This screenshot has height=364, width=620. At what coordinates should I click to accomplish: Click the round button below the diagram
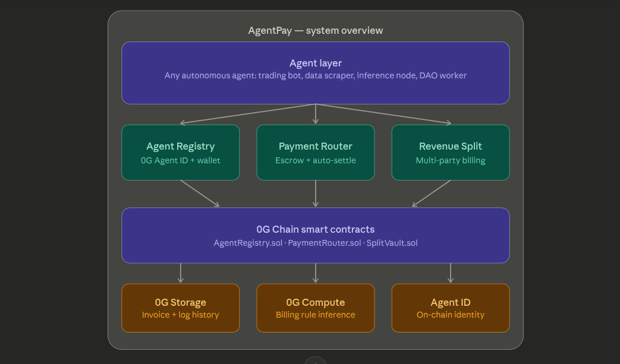315,361
